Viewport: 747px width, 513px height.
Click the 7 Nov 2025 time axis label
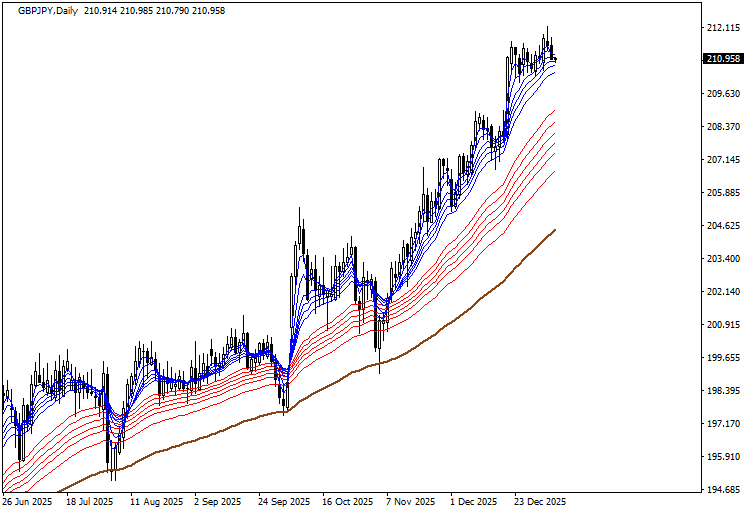pyautogui.click(x=411, y=502)
